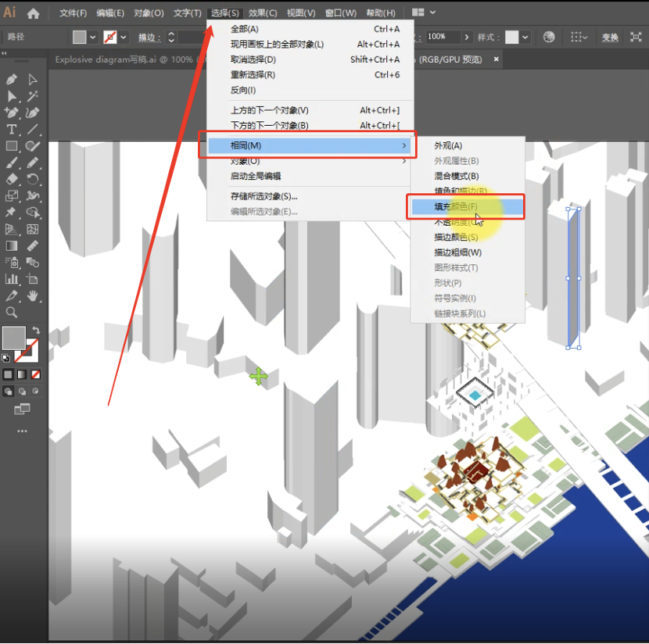
Task: Open the Recolor Artwork wheel
Action: (x=548, y=38)
